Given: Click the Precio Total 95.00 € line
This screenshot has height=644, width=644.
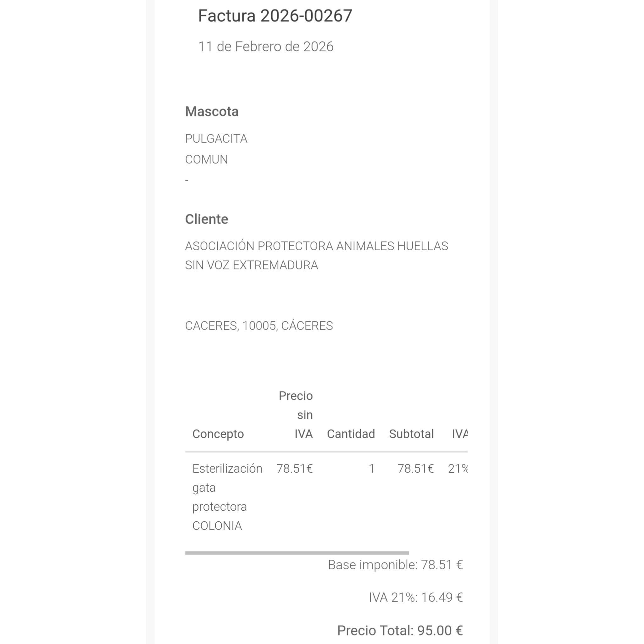Looking at the screenshot, I should (400, 631).
